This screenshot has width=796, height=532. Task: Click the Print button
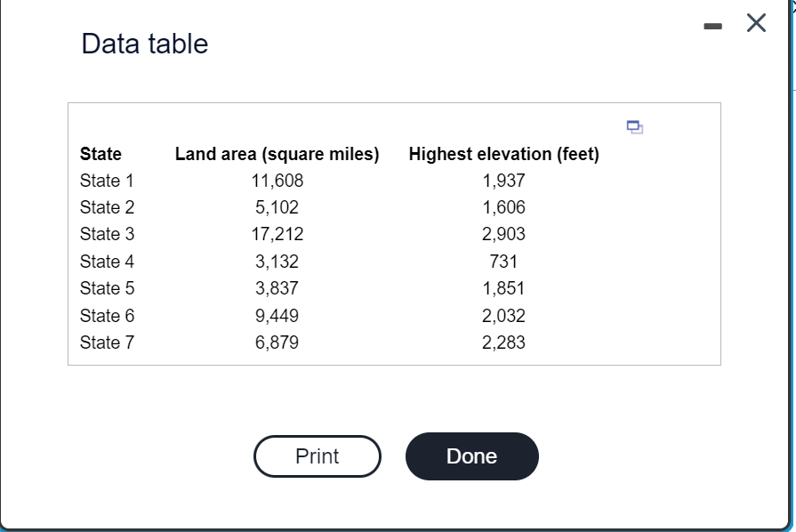tap(317, 455)
